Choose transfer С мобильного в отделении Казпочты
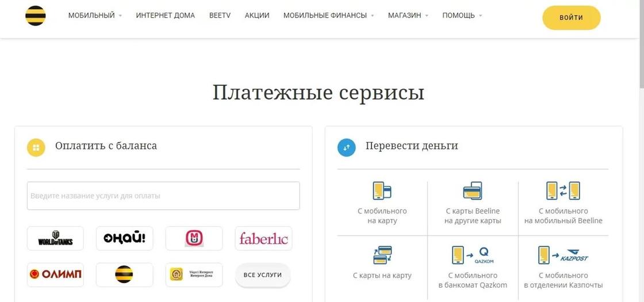The image size is (644, 302). (563, 267)
